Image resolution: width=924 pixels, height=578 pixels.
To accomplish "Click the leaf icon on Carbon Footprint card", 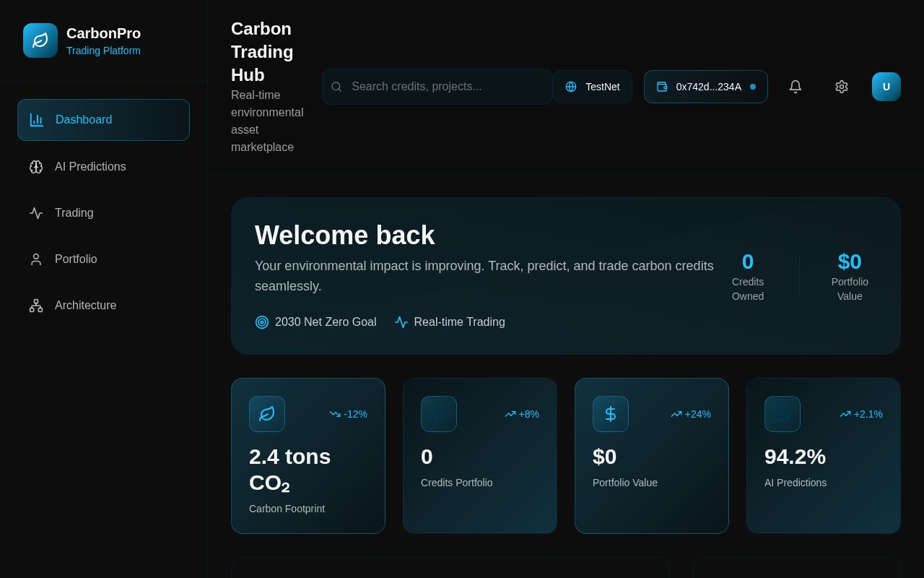I will point(267,414).
